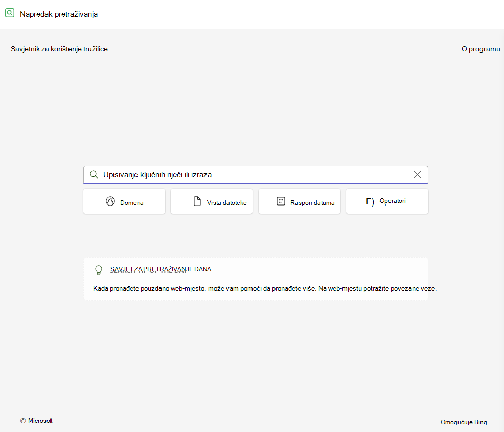This screenshot has height=432, width=504.
Task: Open the Vrsta datoteke filter button
Action: point(212,201)
